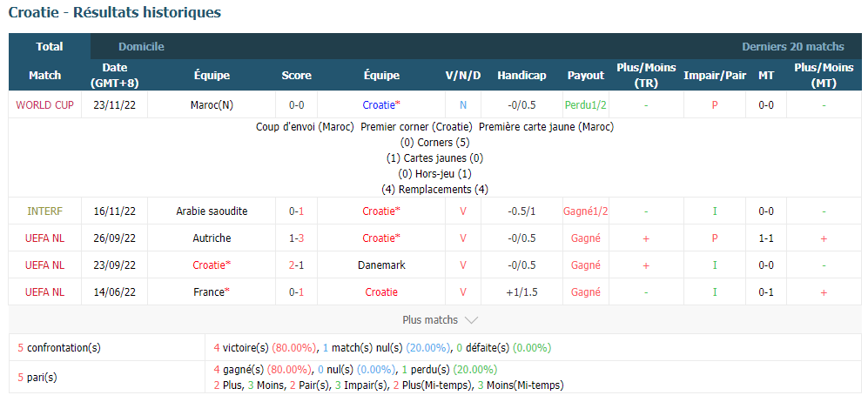868x402 pixels.
Task: Switch to the Domicile tab
Action: coord(141,47)
